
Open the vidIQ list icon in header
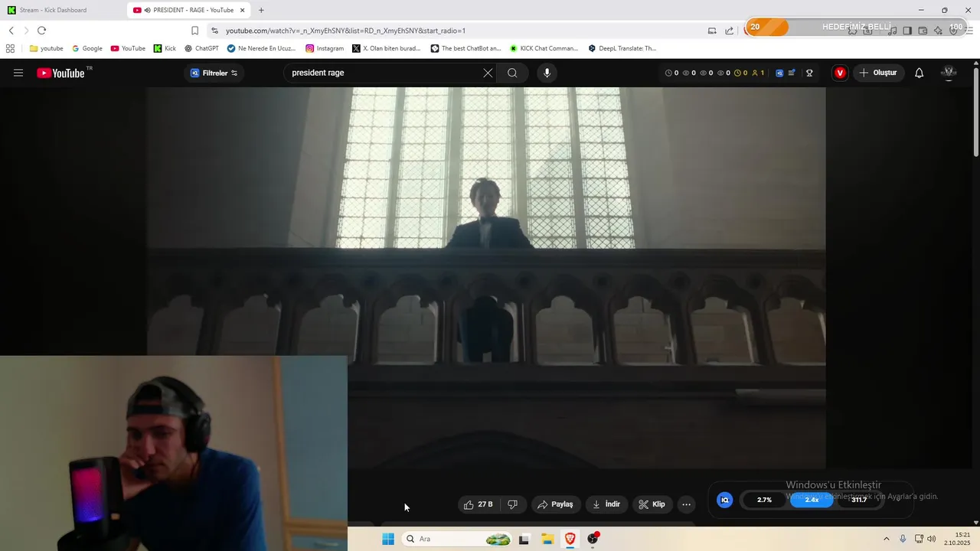(792, 73)
